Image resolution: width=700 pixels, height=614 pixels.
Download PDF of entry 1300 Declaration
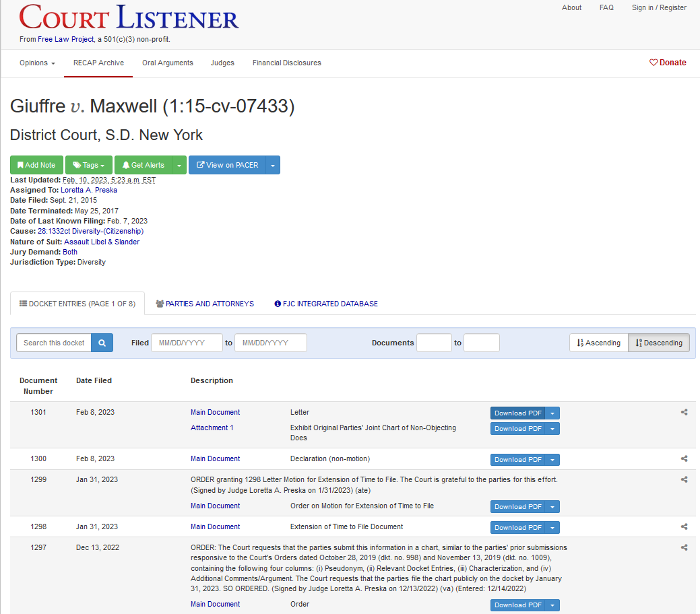coord(518,460)
